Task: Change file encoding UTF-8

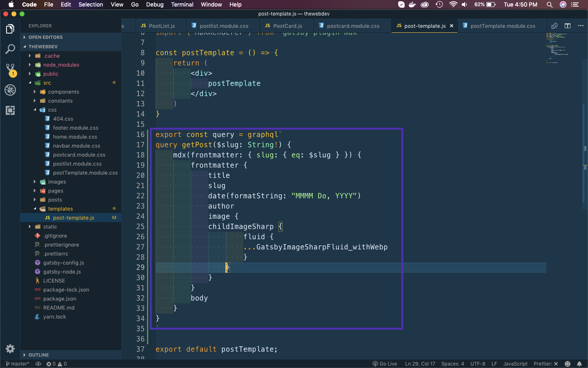Action: pyautogui.click(x=478, y=364)
